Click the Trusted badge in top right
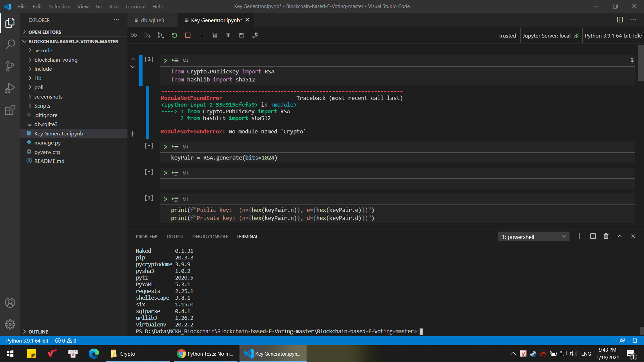Image resolution: width=644 pixels, height=362 pixels. [x=507, y=35]
